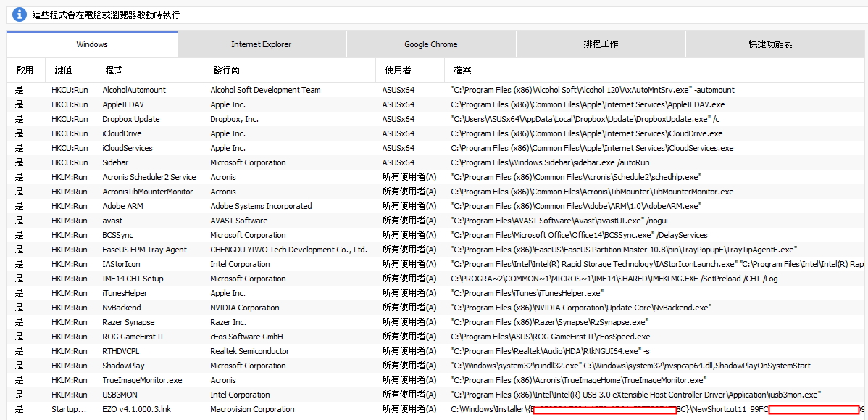Toggle 是 for Sidebar row
This screenshot has height=420, width=868.
[20, 162]
